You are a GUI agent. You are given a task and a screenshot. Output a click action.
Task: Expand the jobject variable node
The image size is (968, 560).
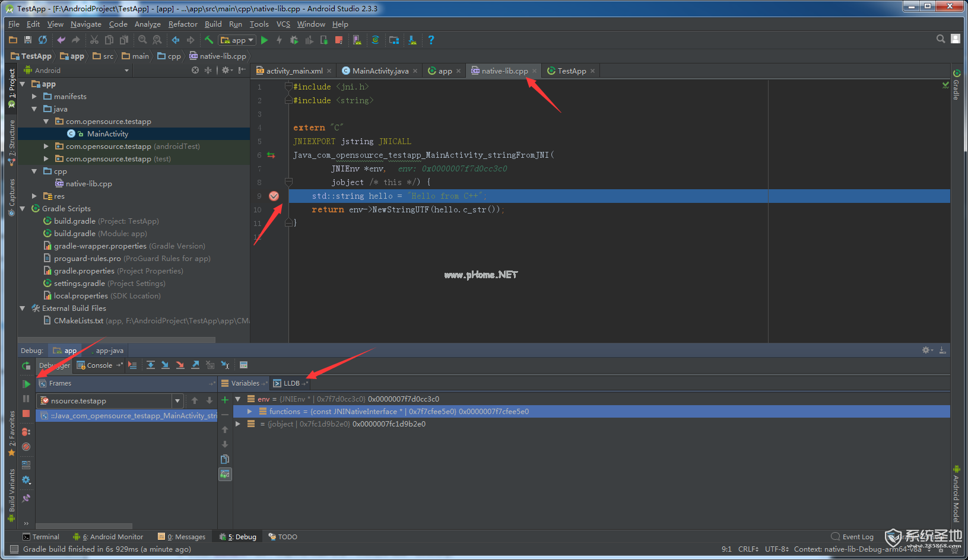click(238, 424)
